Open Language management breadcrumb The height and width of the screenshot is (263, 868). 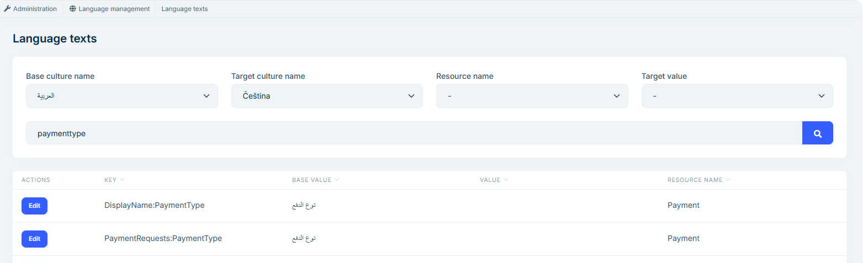[114, 9]
